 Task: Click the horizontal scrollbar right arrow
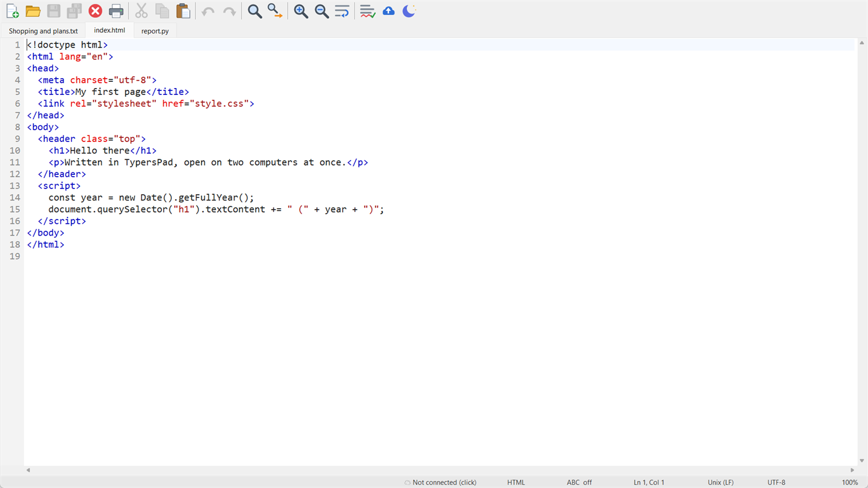coord(852,470)
